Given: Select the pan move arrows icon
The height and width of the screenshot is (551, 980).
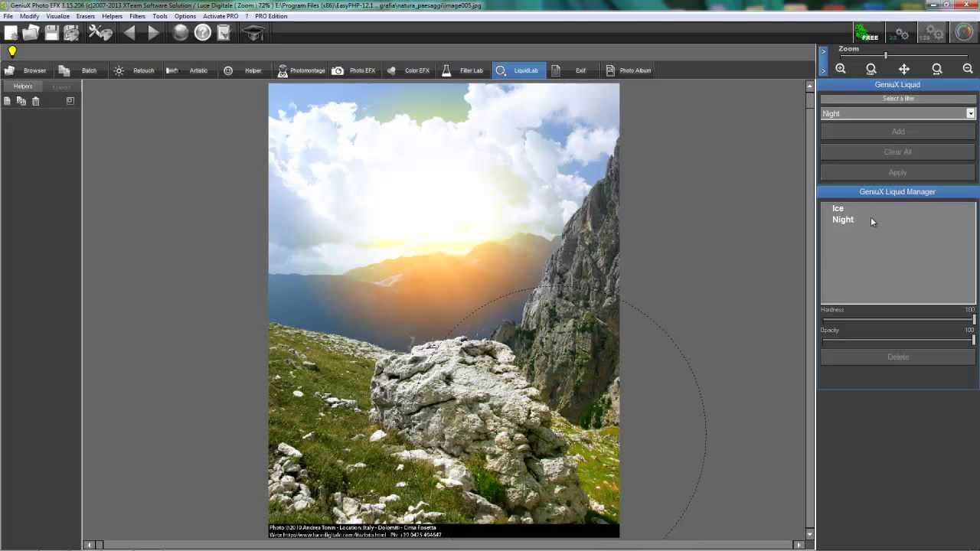Looking at the screenshot, I should click(904, 69).
